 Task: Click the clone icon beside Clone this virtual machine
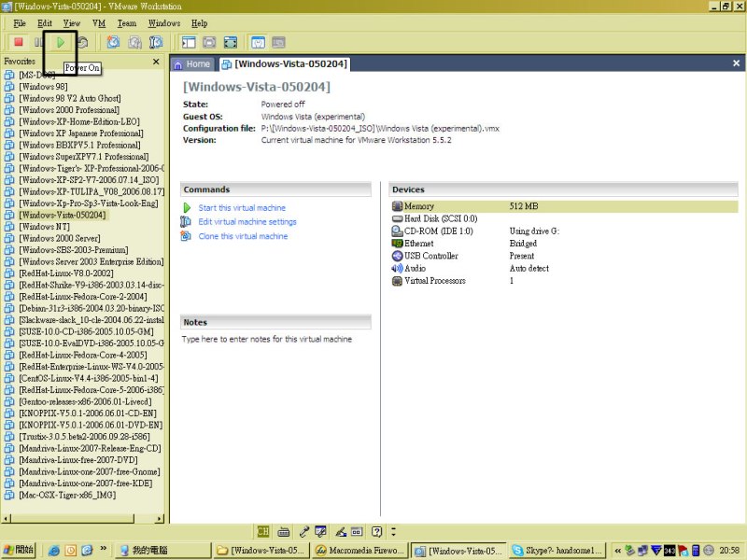186,236
